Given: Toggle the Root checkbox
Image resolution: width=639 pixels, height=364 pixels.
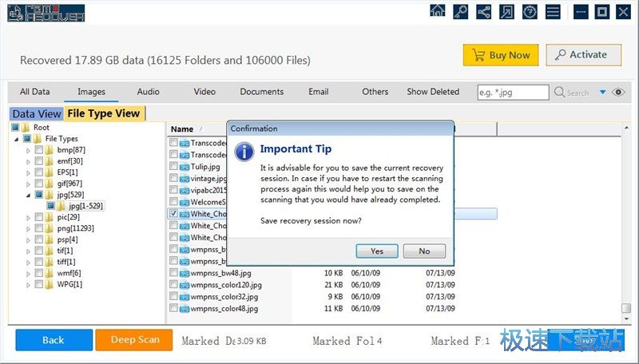Looking at the screenshot, I should pos(15,128).
